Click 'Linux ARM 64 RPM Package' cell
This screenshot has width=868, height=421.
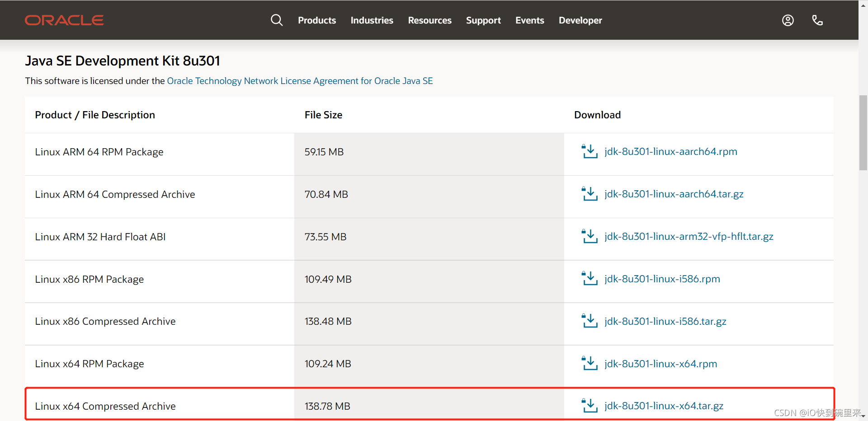pos(160,154)
